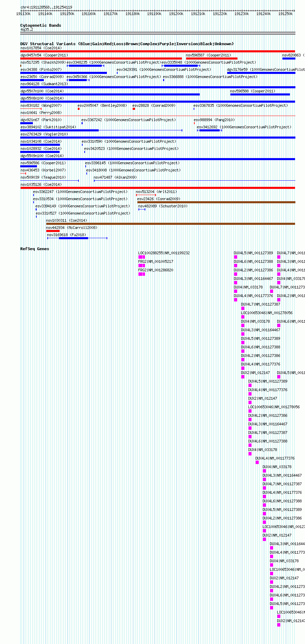Open variant dgv5508n100 (Coe2014)
Screen dimensions: 305x644
42,98
